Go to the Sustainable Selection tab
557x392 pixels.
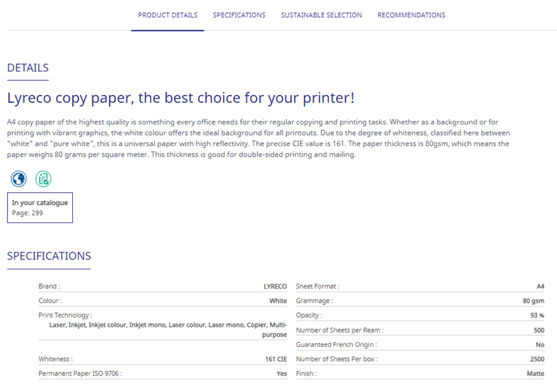pos(321,15)
